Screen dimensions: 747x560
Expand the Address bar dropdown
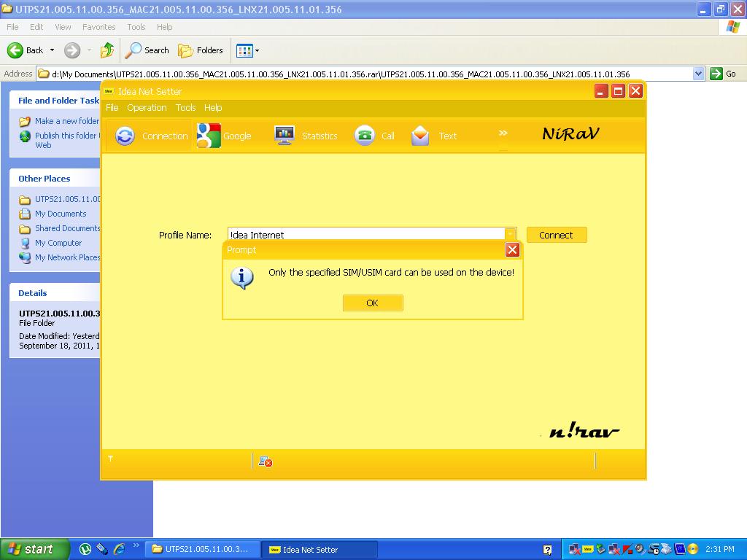click(x=698, y=74)
